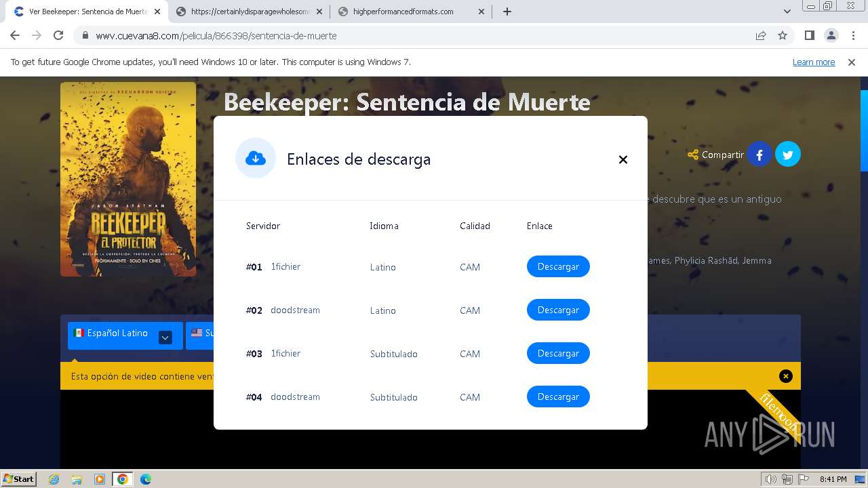Screen dimensions: 868x488
Task: Open the volume control in system tray
Action: (770, 479)
